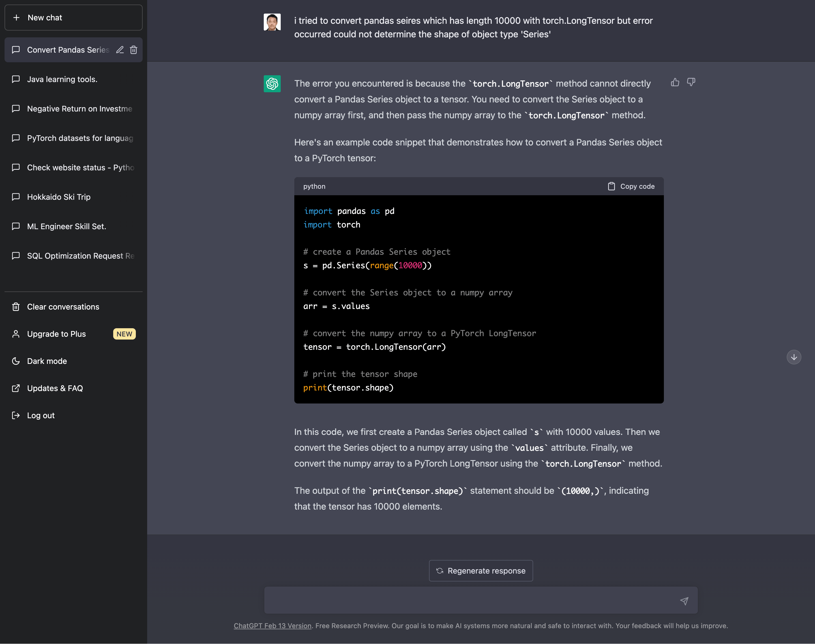Click chat bubble icon beside SQL Optimization Request
Screen dimensions: 815x644
(x=16, y=256)
